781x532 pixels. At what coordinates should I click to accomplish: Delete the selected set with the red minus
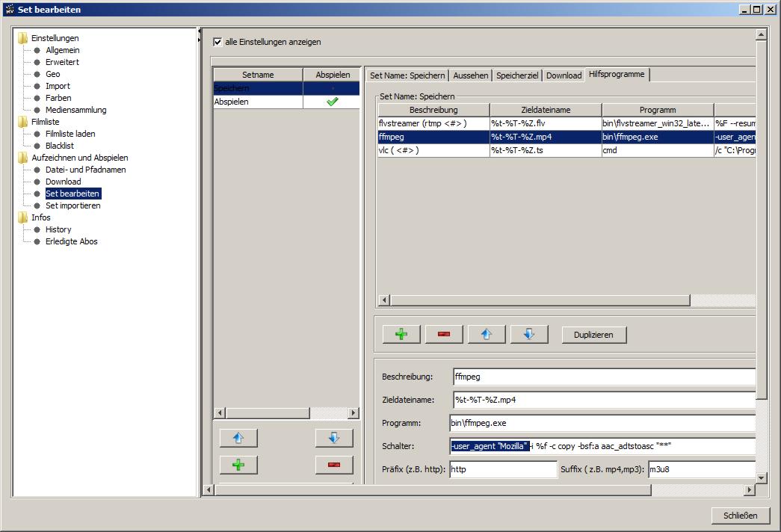click(x=334, y=465)
